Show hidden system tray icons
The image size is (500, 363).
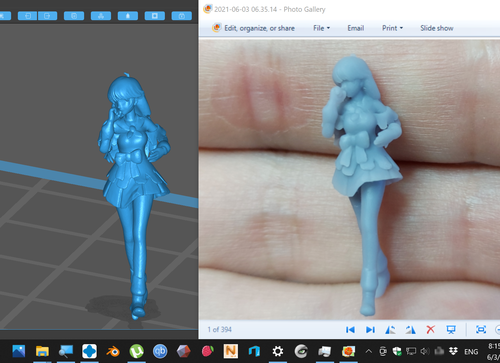tap(368, 351)
